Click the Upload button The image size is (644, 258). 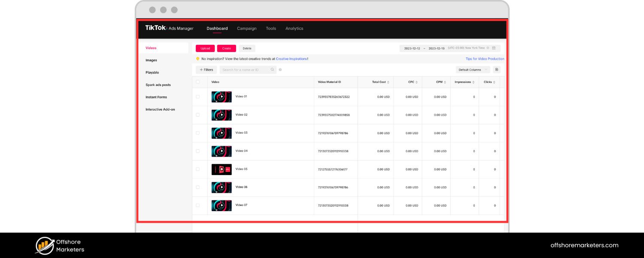point(205,48)
